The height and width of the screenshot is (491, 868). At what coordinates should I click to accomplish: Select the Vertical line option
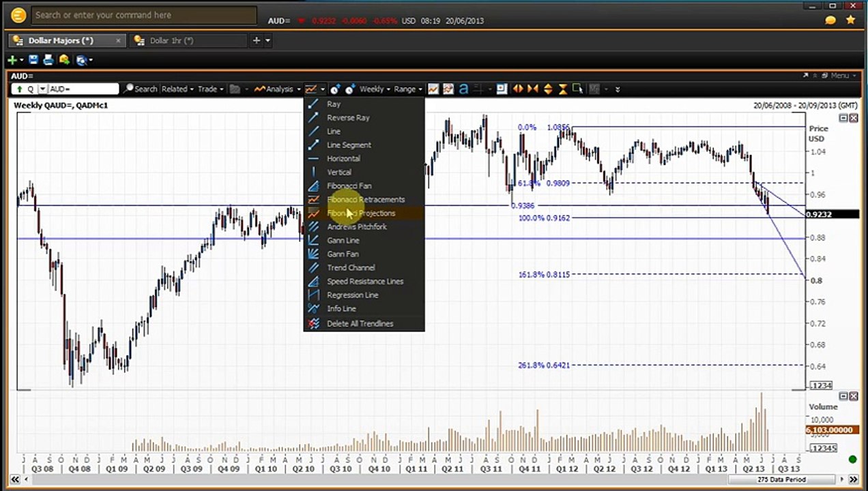tap(364, 173)
